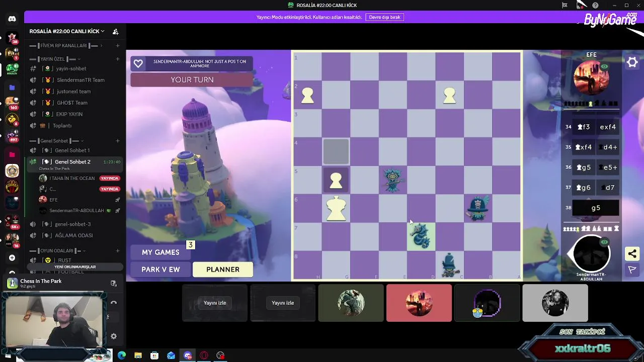Open Mail app from taskbar

point(171,355)
